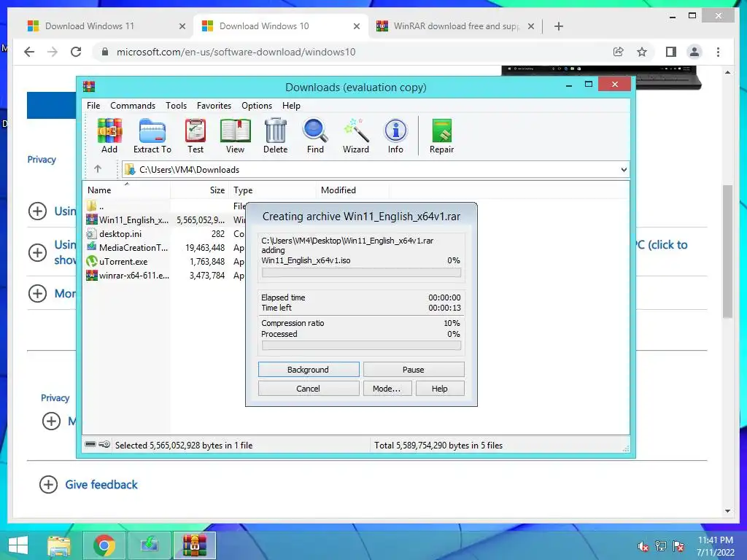Open the File menu
The width and height of the screenshot is (747, 560).
[x=93, y=105]
